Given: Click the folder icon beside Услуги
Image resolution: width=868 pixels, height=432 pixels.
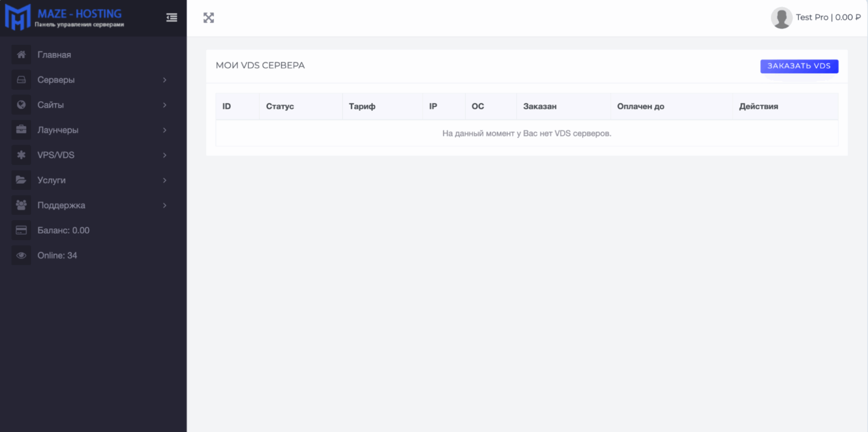Looking at the screenshot, I should pyautogui.click(x=21, y=180).
